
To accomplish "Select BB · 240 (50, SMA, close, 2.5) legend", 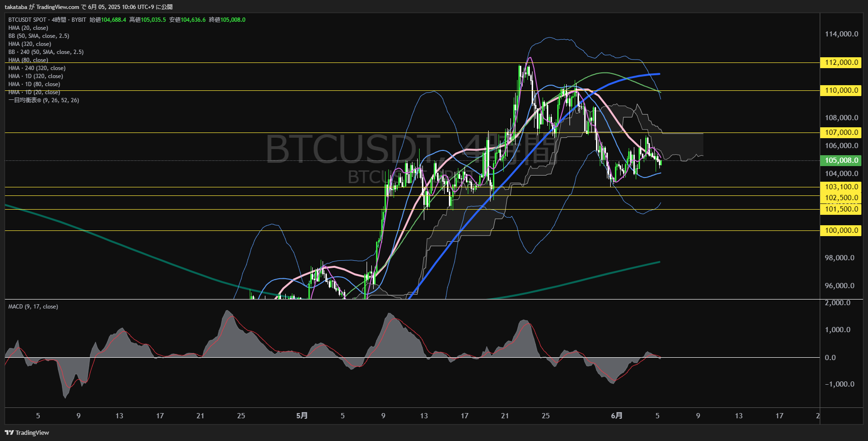I will click(x=46, y=52).
